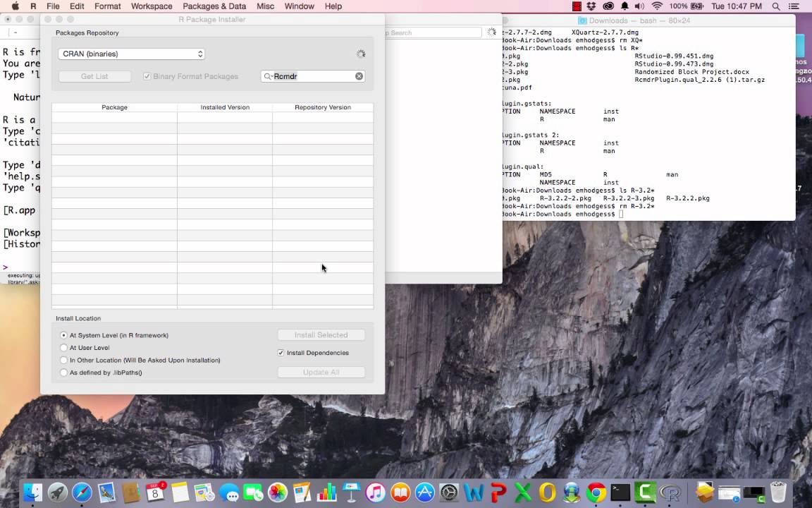
Task: Select At User Level install location
Action: pos(63,348)
